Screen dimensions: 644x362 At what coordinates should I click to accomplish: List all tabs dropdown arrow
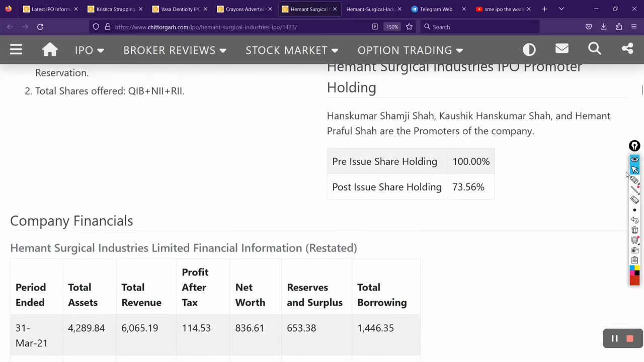tap(561, 9)
